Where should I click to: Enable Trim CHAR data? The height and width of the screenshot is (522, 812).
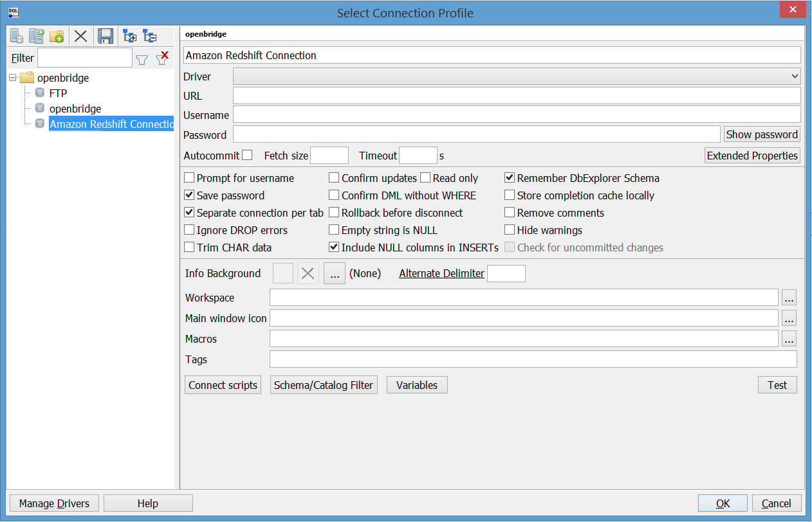(189, 248)
